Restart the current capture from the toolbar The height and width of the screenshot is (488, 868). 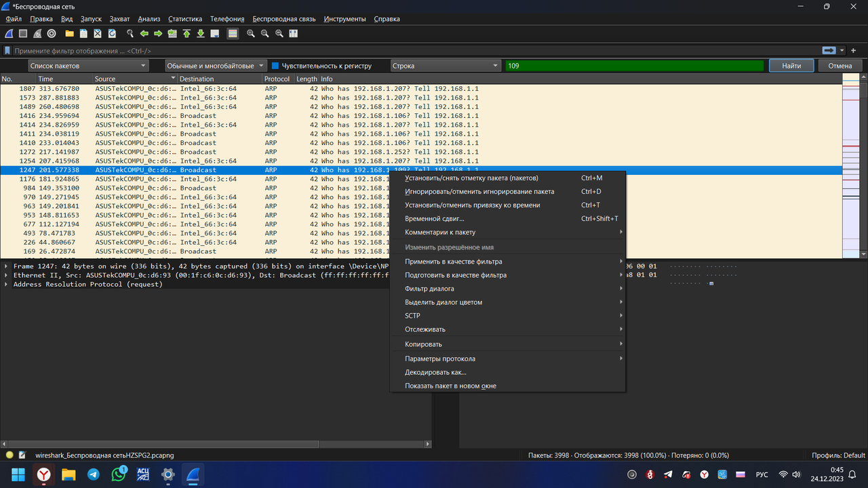[x=37, y=33]
